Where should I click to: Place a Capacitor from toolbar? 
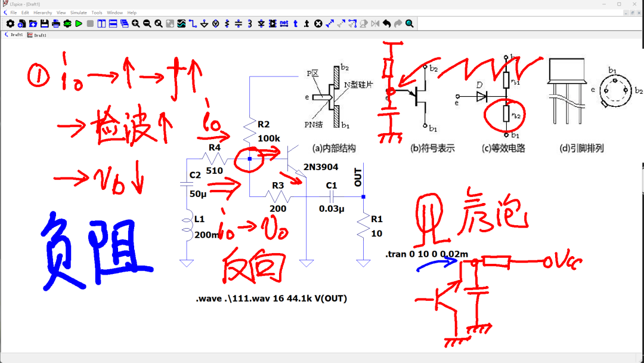[238, 24]
